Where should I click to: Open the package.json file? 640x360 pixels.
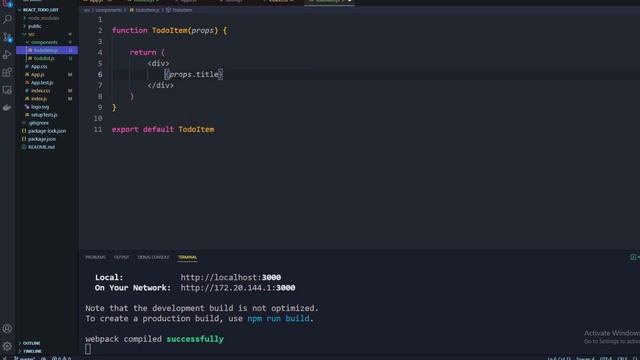[42, 139]
